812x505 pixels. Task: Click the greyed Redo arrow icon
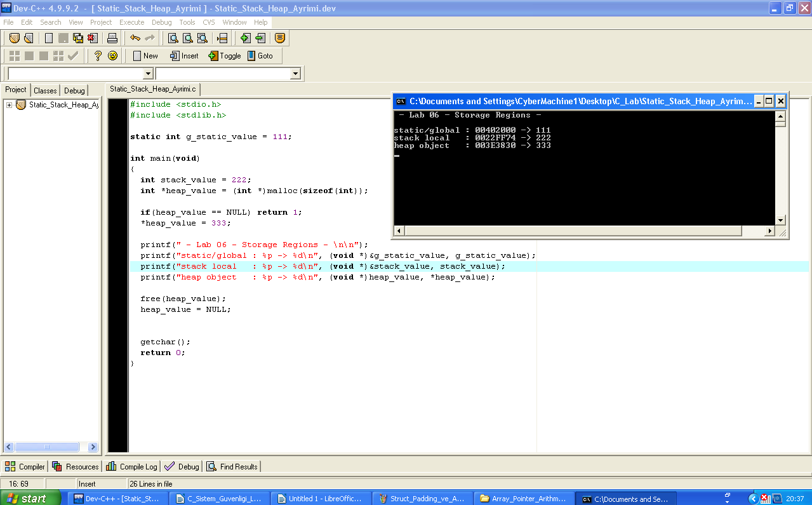tap(149, 38)
